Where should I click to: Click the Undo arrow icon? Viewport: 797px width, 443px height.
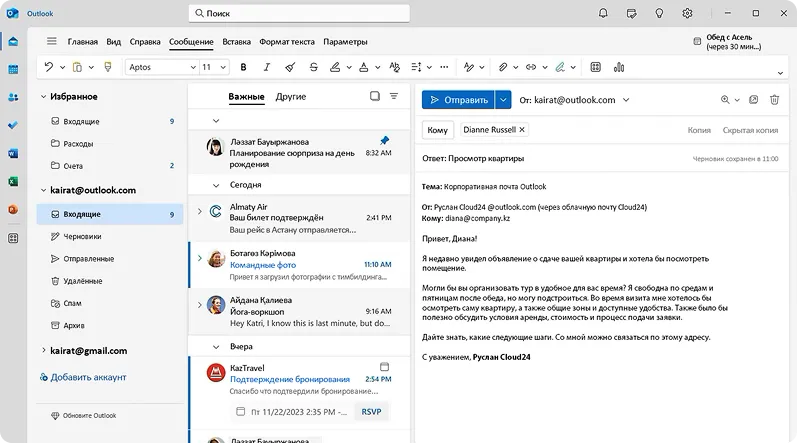pos(49,67)
